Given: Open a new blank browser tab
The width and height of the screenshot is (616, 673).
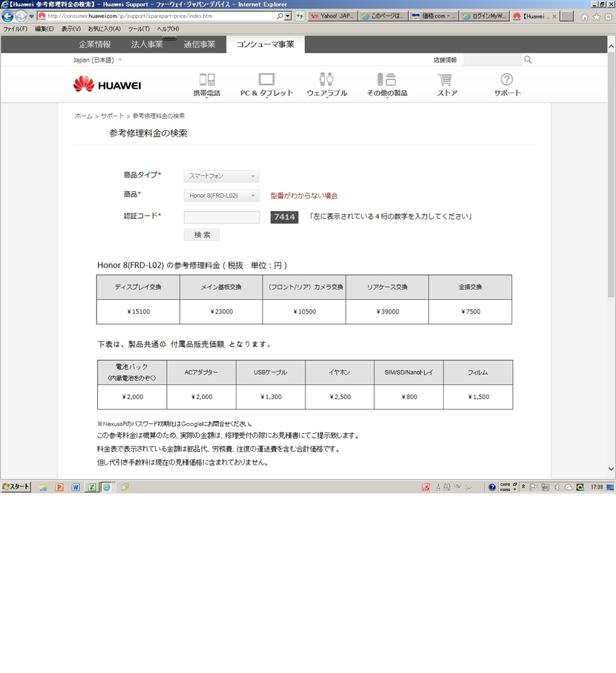Looking at the screenshot, I should click(567, 16).
